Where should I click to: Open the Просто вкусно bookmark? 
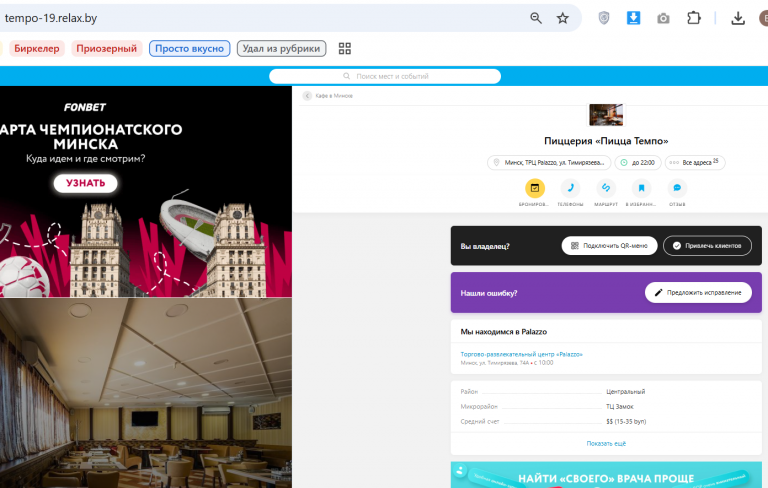(190, 49)
